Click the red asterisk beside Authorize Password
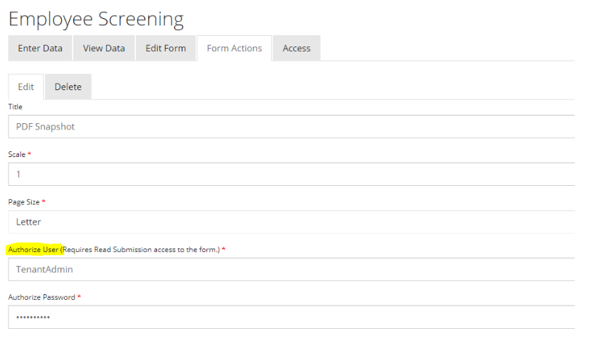Image resolution: width=591 pixels, height=364 pixels. click(x=80, y=297)
